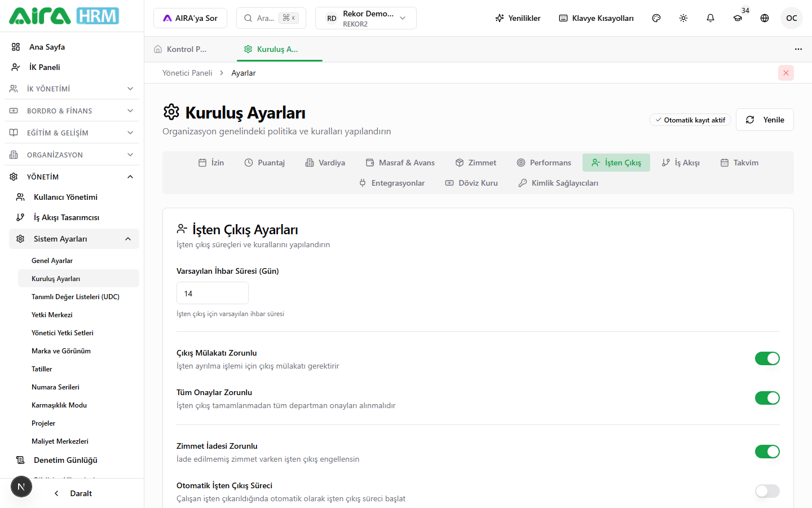Switch to Zimmet settings tab

476,163
